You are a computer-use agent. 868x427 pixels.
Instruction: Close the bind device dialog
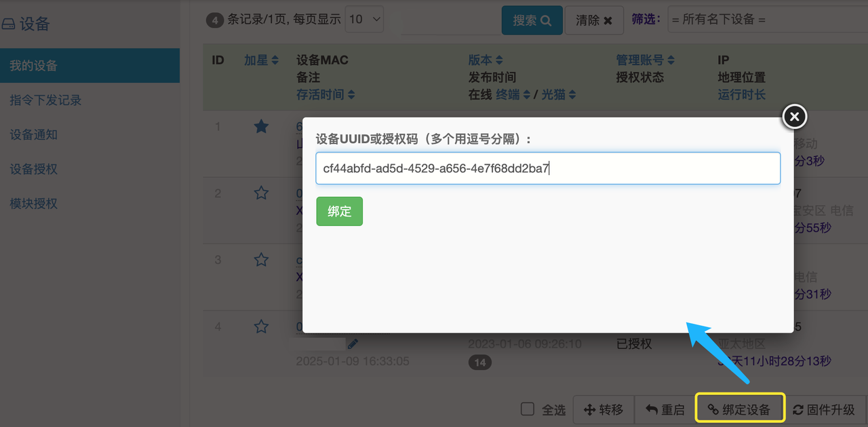click(794, 117)
